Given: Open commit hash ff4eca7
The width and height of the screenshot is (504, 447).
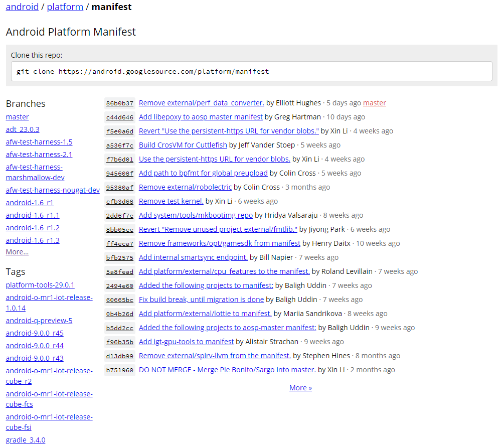Looking at the screenshot, I should [x=119, y=244].
